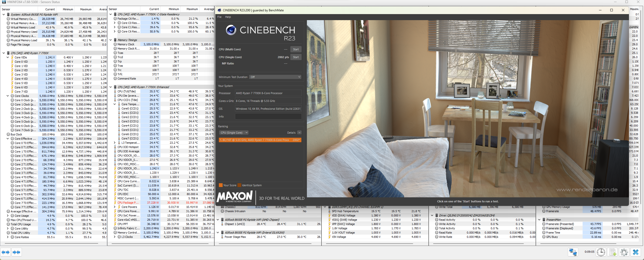Open the File menu in Cinebench

tap(219, 17)
